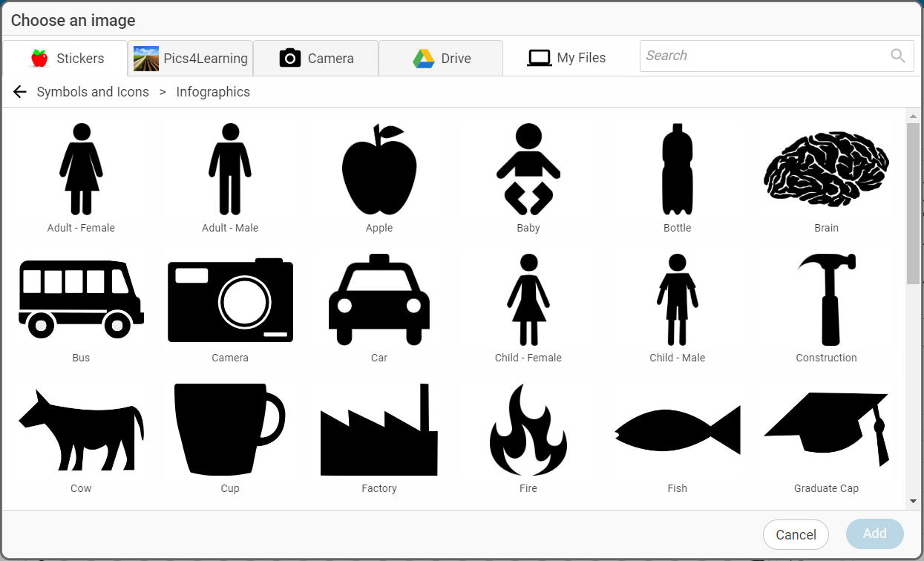The width and height of the screenshot is (924, 561).
Task: Pick the Cow sticker
Action: pyautogui.click(x=80, y=430)
